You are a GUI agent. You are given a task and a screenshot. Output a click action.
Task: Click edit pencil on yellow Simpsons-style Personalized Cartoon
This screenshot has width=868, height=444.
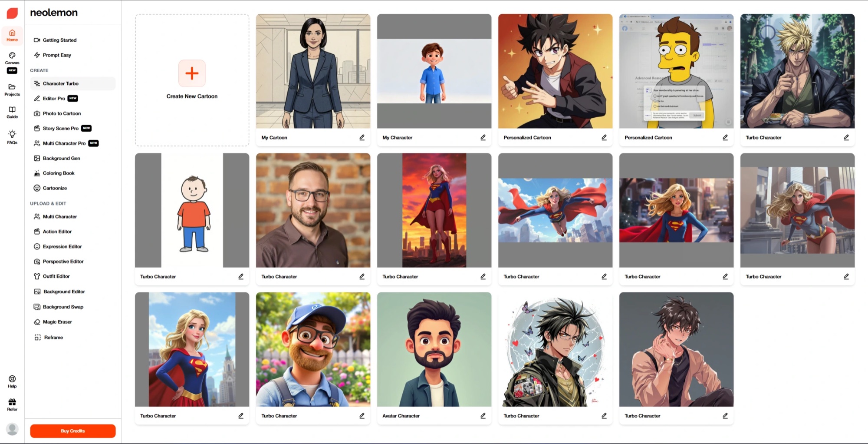725,137
